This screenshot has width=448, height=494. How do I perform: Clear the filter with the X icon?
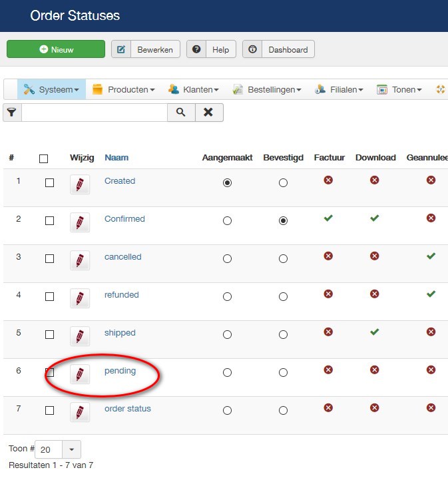[209, 112]
